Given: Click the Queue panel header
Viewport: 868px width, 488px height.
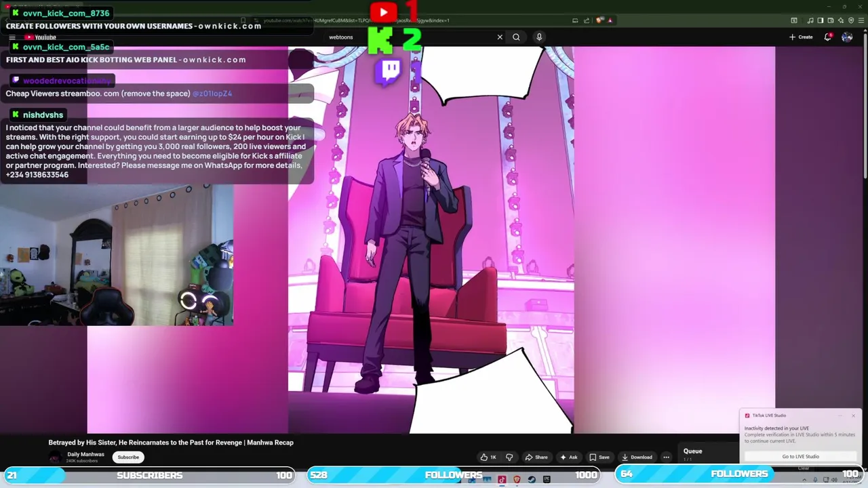Looking at the screenshot, I should click(692, 451).
